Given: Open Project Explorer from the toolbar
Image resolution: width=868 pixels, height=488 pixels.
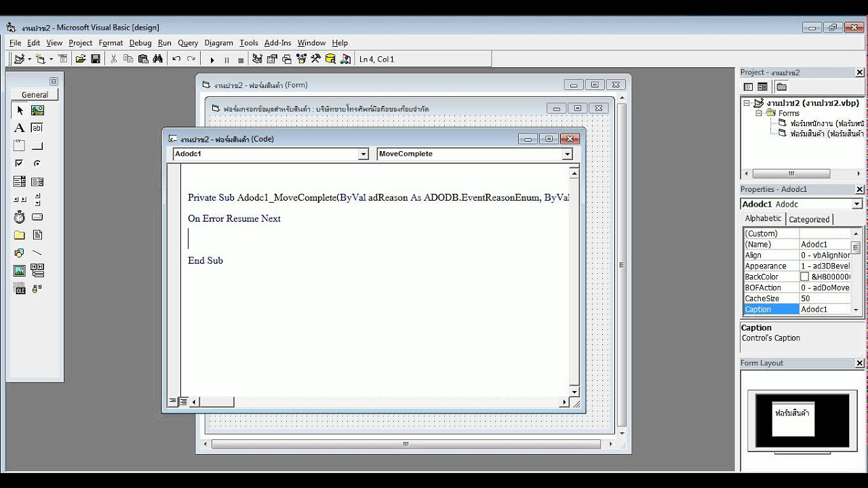Looking at the screenshot, I should click(258, 59).
